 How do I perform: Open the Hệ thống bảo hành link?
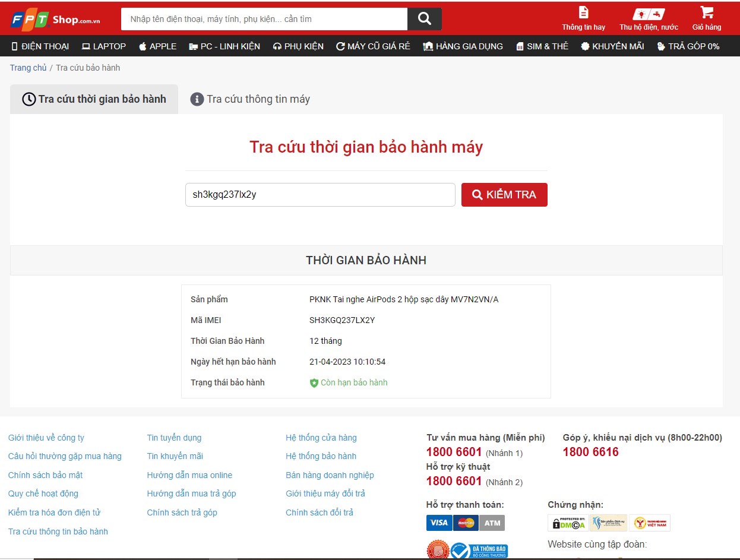[x=321, y=456]
